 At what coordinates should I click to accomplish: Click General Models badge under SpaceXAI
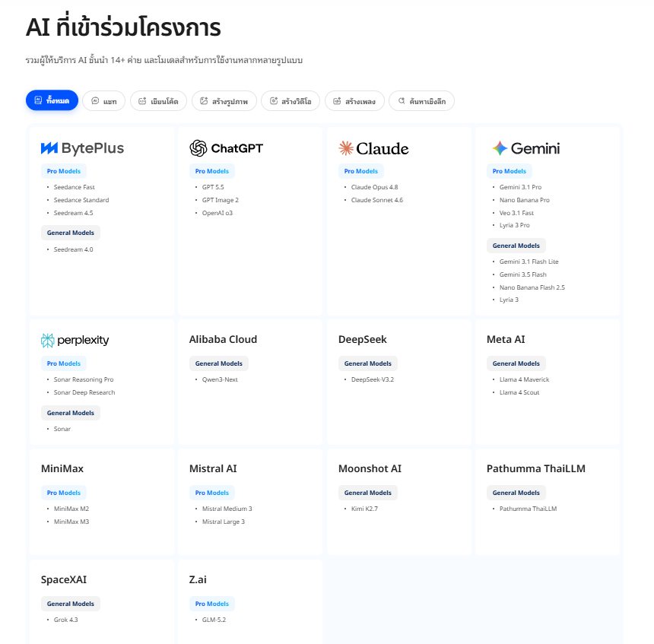point(71,604)
